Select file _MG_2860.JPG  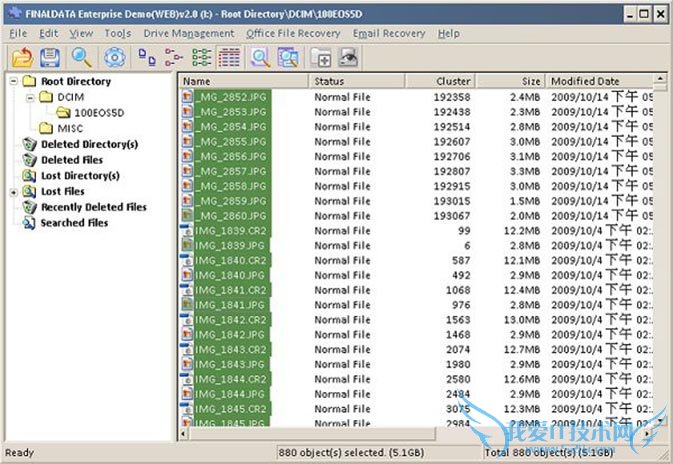pos(233,216)
